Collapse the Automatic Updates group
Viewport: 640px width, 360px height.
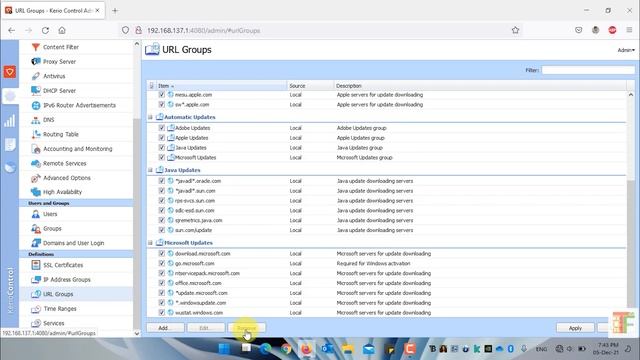[x=150, y=117]
